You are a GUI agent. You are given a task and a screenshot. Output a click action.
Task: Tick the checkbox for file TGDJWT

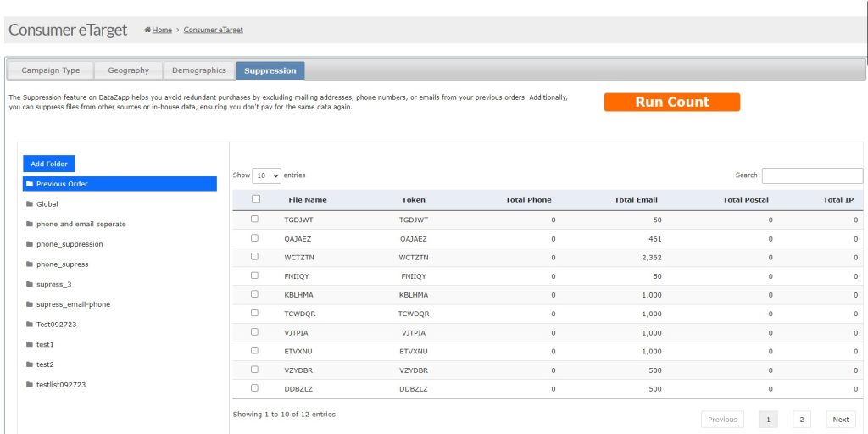(x=254, y=219)
